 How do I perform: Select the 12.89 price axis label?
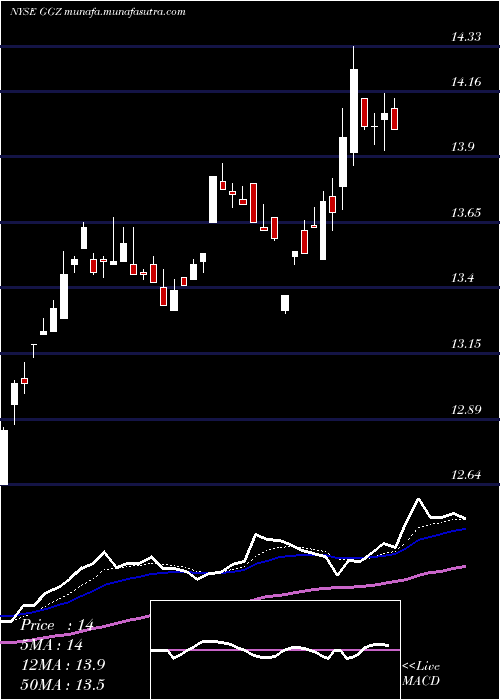pos(466,409)
